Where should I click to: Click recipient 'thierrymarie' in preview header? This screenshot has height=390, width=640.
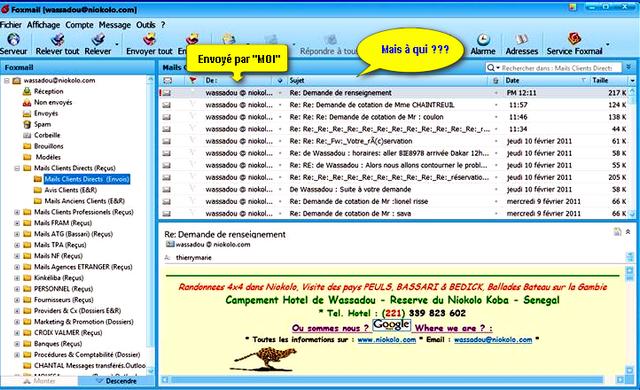tap(193, 258)
